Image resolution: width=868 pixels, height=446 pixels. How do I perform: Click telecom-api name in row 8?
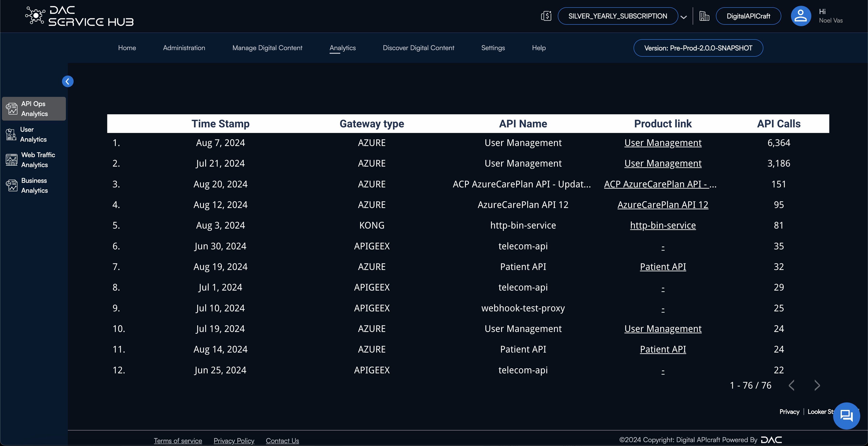[523, 287]
